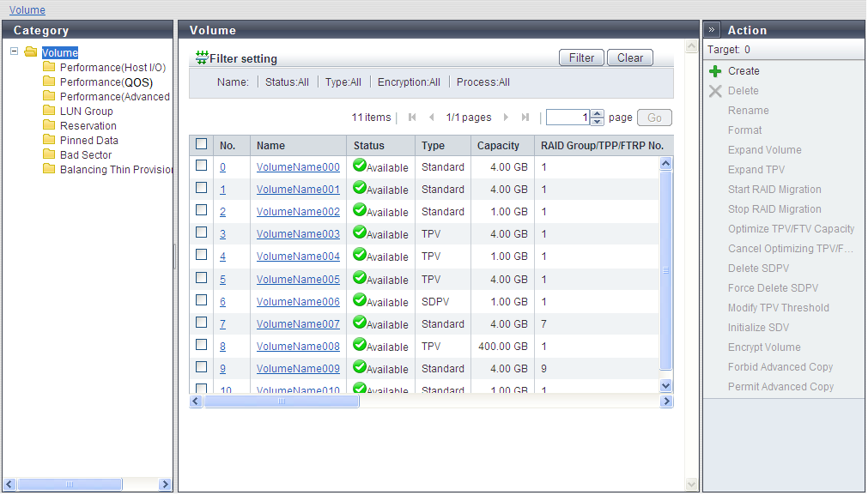
Task: Collapse the Volume tree node
Action: coord(15,51)
